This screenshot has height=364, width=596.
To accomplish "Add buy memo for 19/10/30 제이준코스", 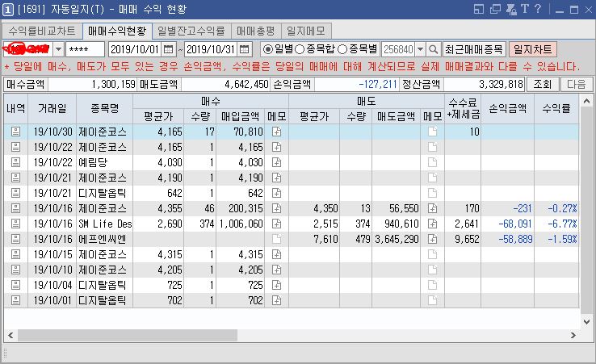I will pyautogui.click(x=277, y=132).
